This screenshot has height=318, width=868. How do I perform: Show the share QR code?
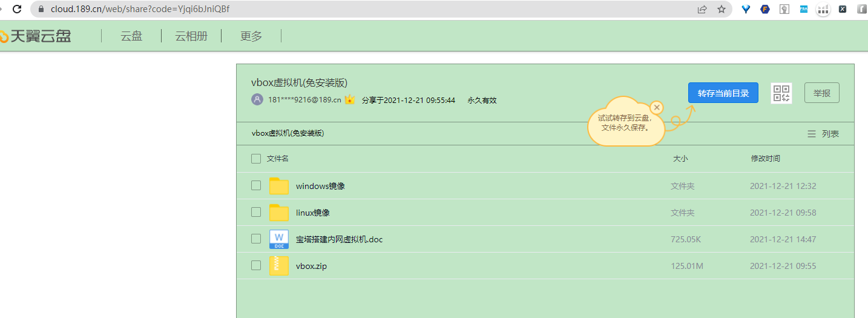tap(781, 93)
